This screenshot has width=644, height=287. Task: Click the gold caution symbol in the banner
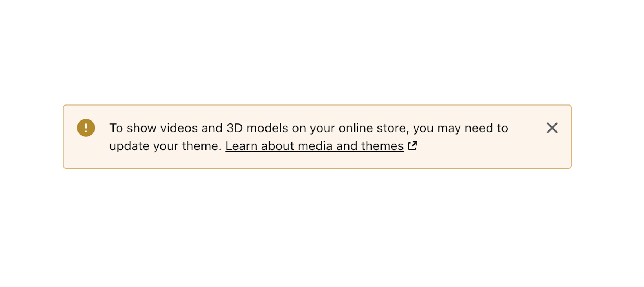tap(86, 128)
